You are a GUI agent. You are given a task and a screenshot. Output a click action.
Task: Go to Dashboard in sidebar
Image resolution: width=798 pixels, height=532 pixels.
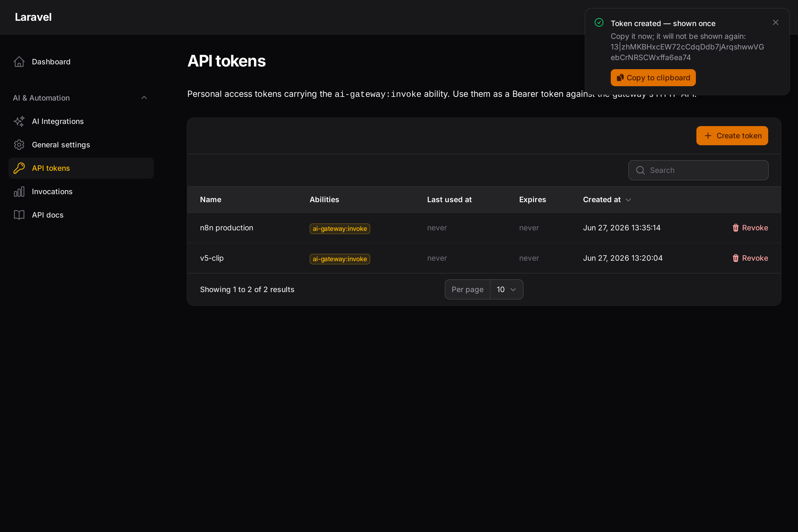click(x=81, y=62)
